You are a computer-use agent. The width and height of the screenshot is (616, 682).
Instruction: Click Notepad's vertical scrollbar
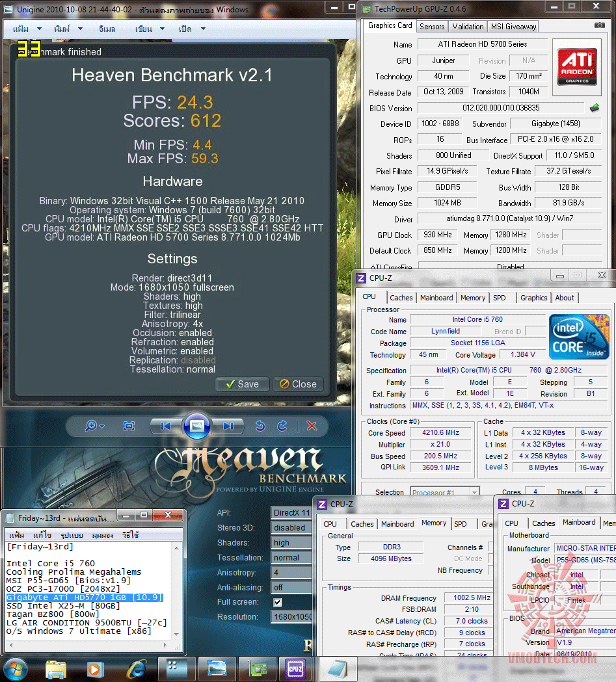pyautogui.click(x=176, y=591)
